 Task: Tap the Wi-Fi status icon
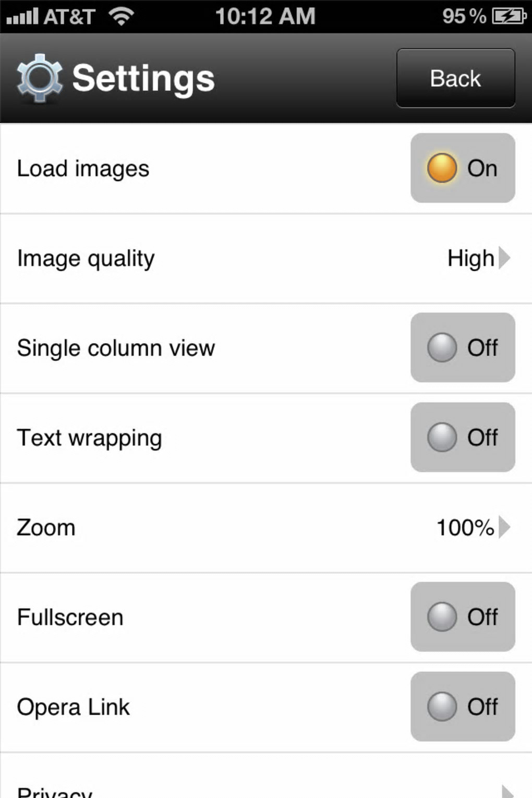[x=120, y=16]
